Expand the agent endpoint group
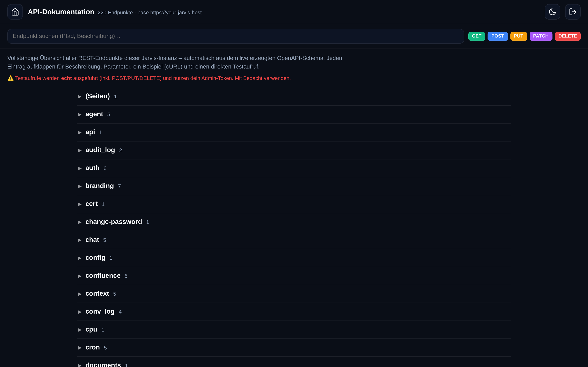Screen dimensions: 588x367 click(x=294, y=114)
